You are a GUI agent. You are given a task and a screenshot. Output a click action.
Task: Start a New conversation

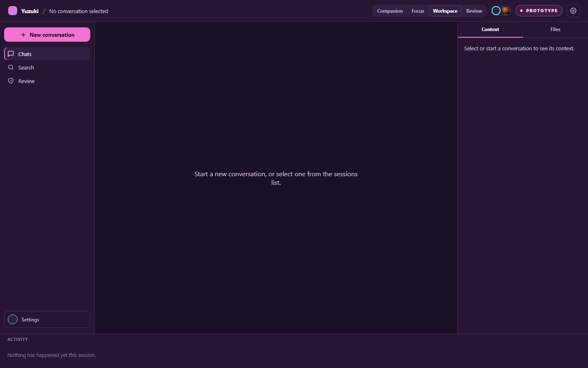47,35
